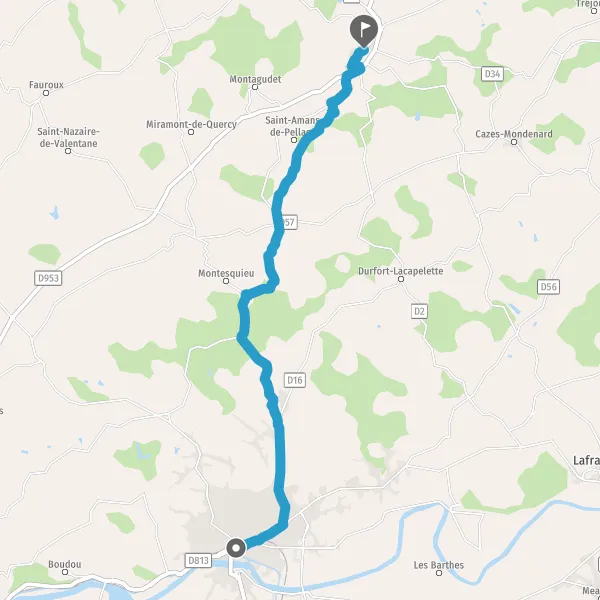Click the Boudou village label
The image size is (600, 600).
point(65,564)
